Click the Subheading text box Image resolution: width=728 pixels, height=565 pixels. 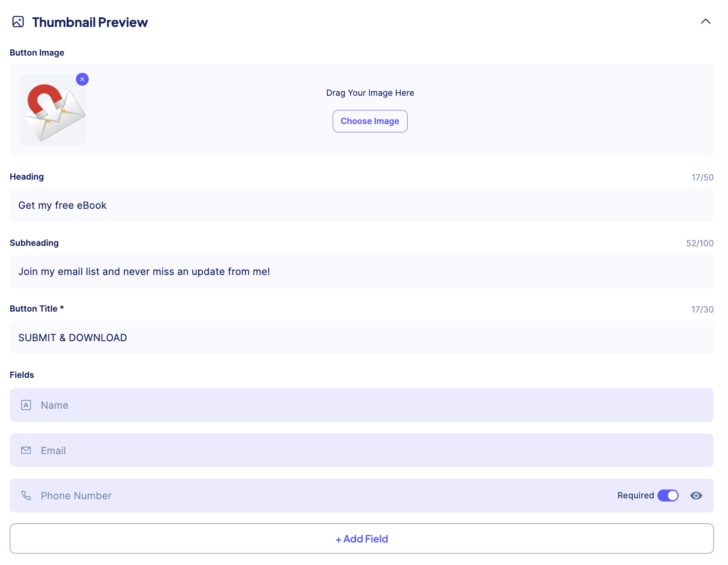pyautogui.click(x=361, y=271)
